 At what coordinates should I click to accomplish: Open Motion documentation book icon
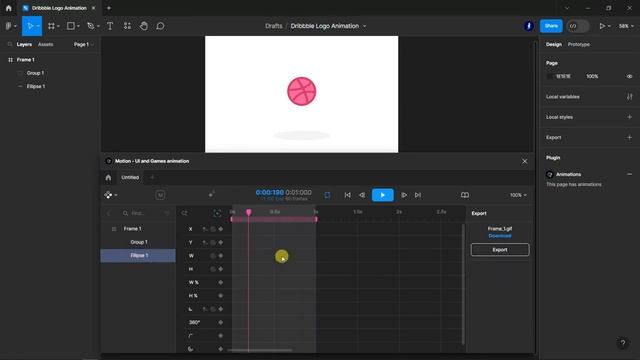464,195
